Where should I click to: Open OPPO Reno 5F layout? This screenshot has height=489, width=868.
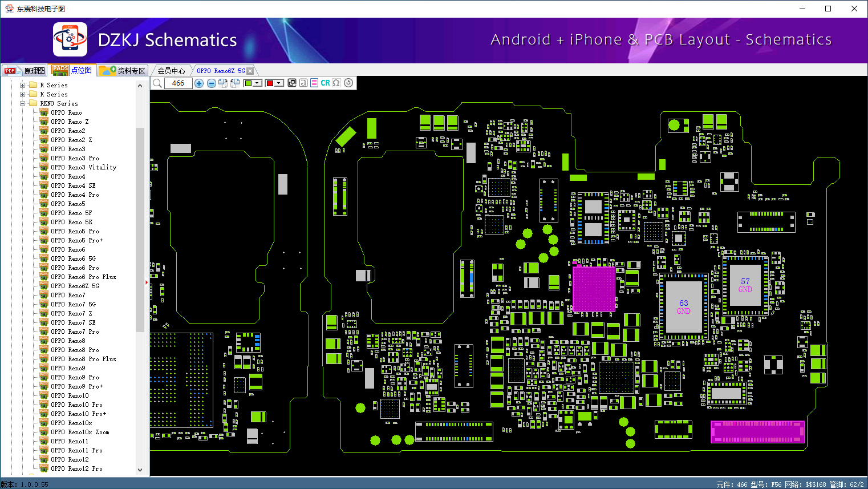tap(71, 213)
